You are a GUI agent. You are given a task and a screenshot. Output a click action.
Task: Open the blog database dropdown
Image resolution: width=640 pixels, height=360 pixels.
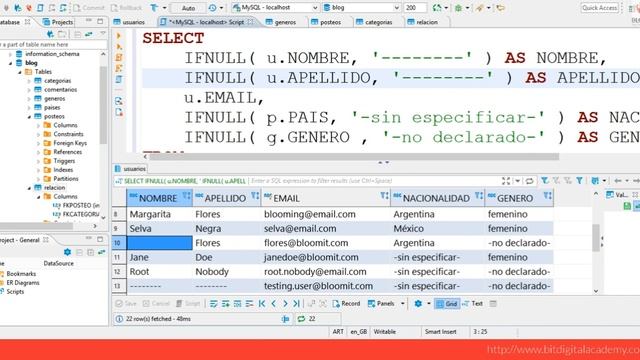(396, 8)
